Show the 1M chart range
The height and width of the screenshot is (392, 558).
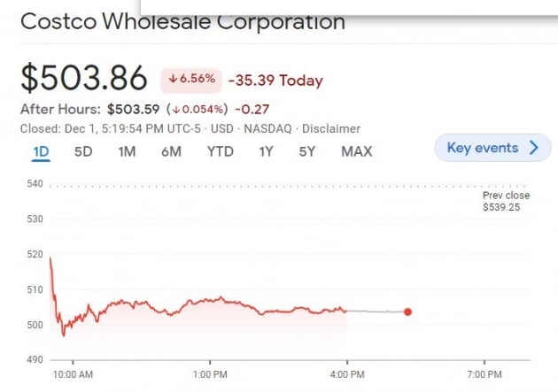click(x=127, y=151)
